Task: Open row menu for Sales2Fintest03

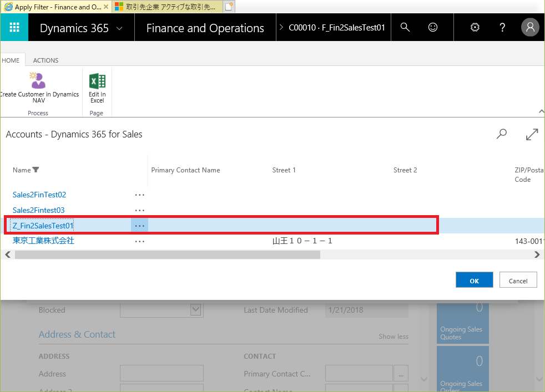Action: tap(139, 210)
